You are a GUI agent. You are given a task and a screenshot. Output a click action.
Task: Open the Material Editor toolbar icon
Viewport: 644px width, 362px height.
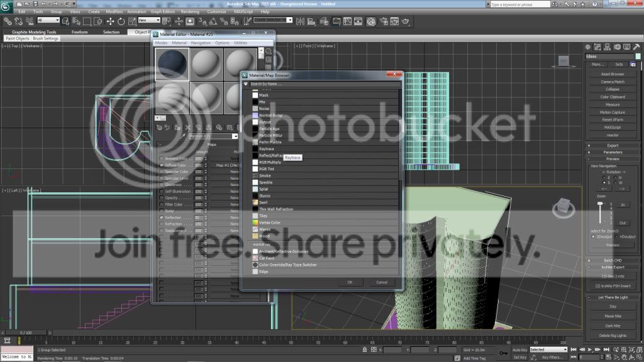point(371,21)
